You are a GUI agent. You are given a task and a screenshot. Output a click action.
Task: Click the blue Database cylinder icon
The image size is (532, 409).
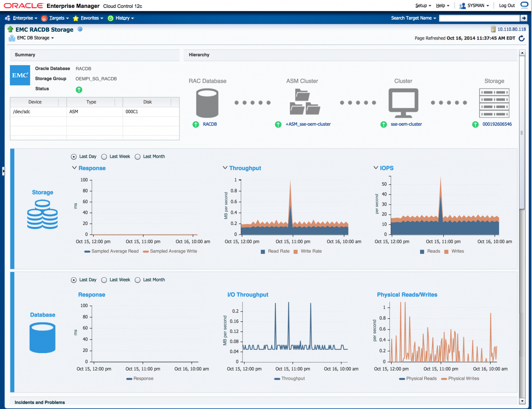42,337
